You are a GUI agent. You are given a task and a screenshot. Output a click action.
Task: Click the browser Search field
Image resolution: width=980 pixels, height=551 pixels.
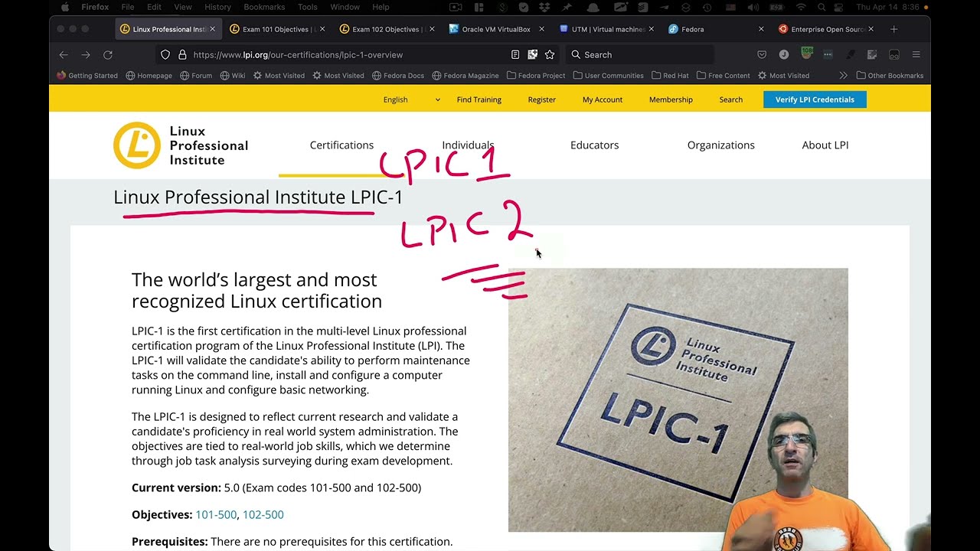(640, 55)
